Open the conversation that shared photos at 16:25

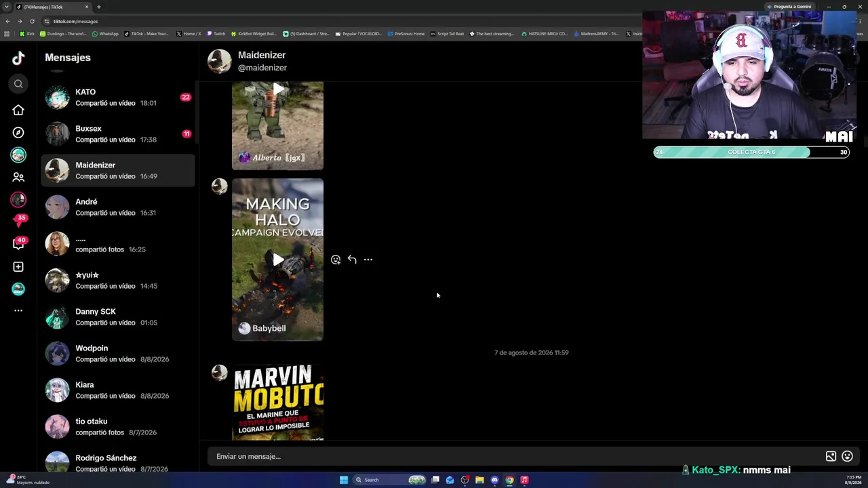tap(118, 243)
